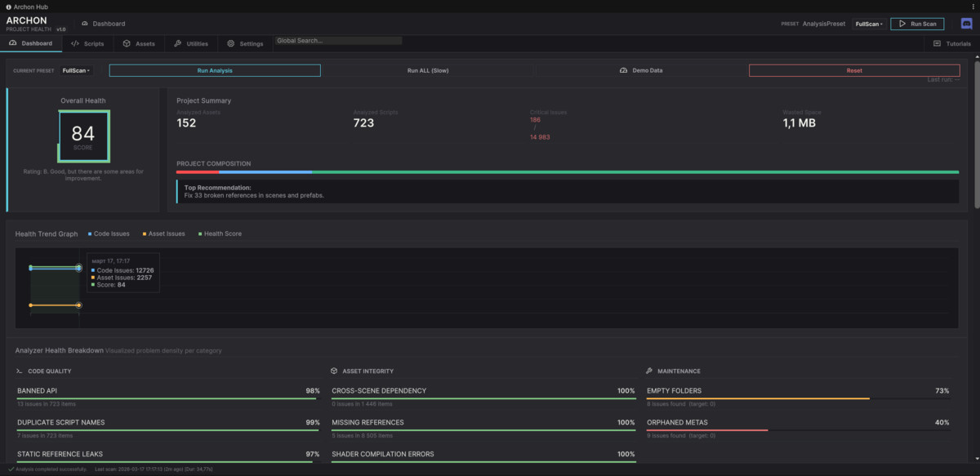
Task: Click the SHADER COMPILATION ERRORS row label
Action: click(382, 453)
